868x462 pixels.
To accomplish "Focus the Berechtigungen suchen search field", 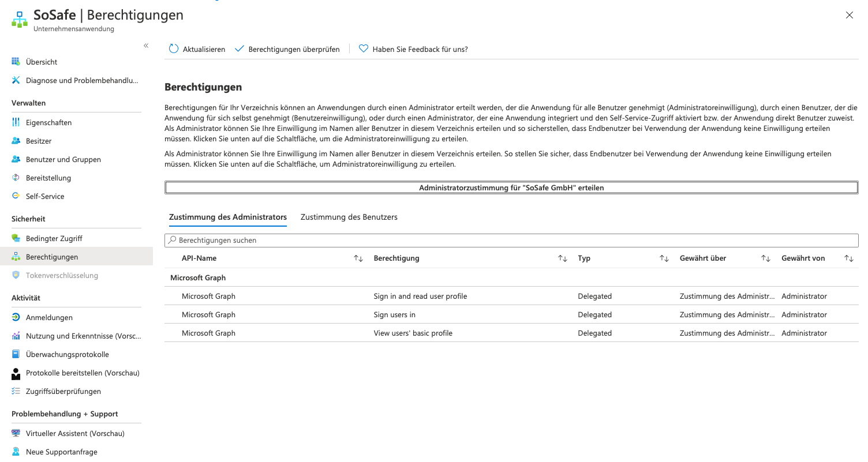I will point(511,240).
